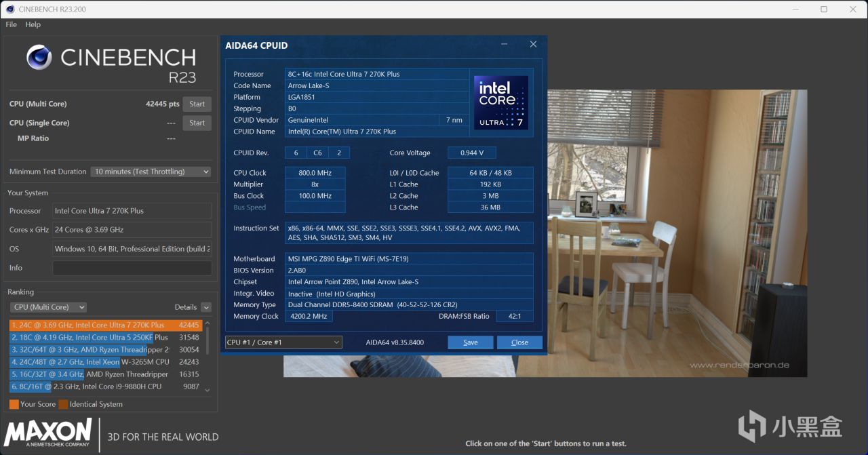Click the DRAM:FSB Ratio value 42:1
The width and height of the screenshot is (868, 455).
coord(515,317)
